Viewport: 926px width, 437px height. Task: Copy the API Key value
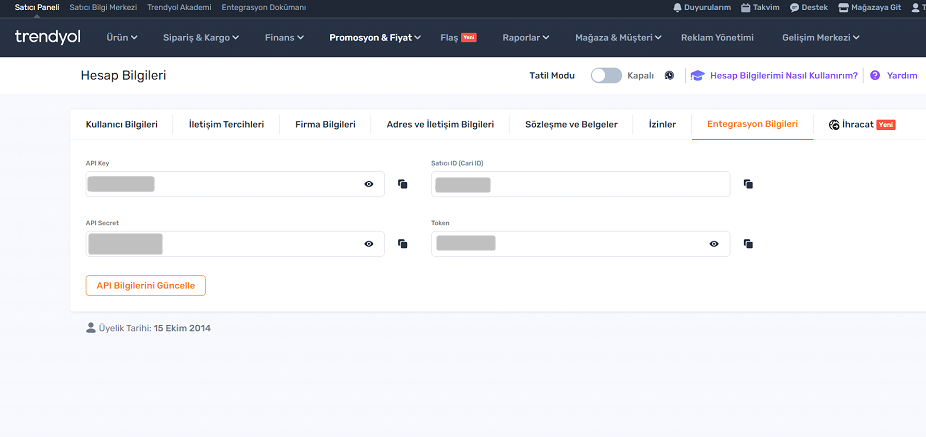[403, 184]
